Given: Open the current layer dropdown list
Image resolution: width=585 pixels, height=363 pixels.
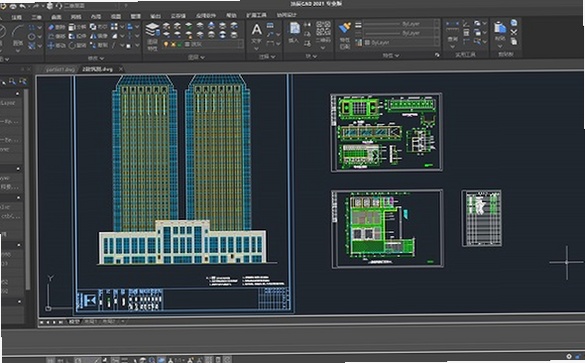Looking at the screenshot, I should pos(203,44).
